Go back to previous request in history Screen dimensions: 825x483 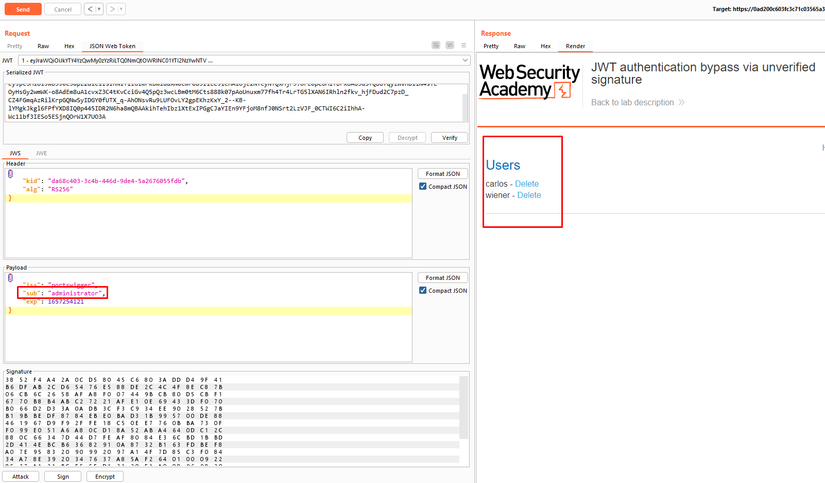point(90,9)
